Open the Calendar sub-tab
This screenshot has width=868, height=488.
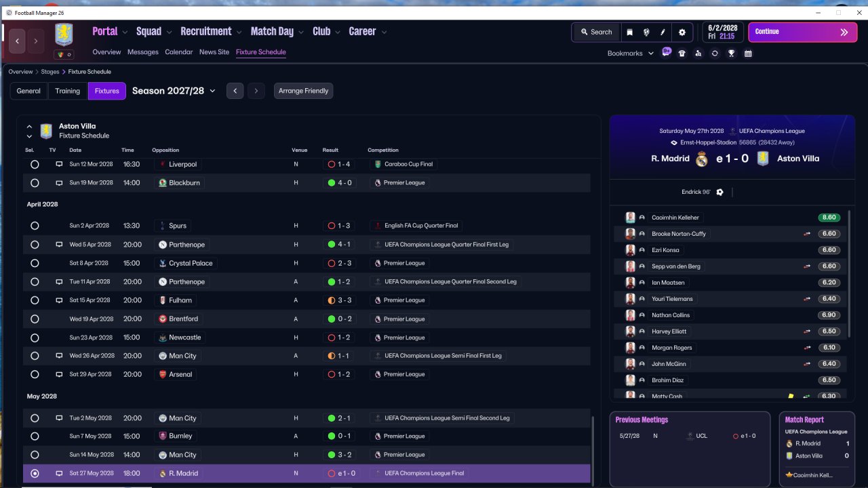(x=179, y=52)
